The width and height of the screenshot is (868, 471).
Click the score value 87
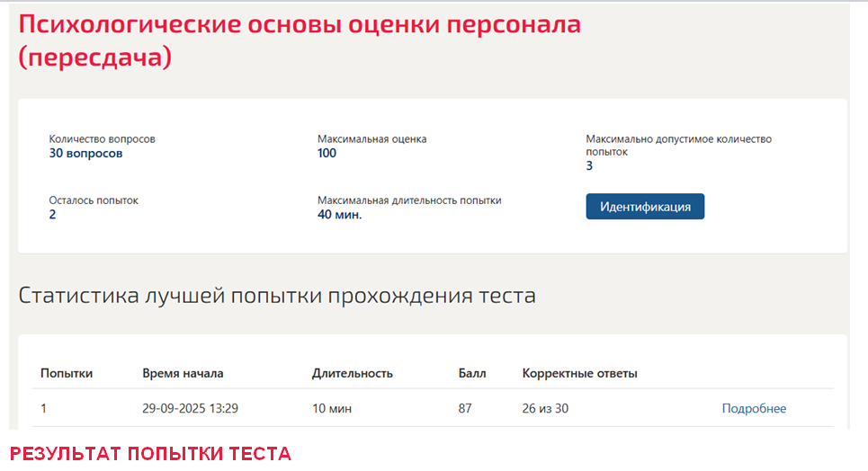[x=465, y=408]
